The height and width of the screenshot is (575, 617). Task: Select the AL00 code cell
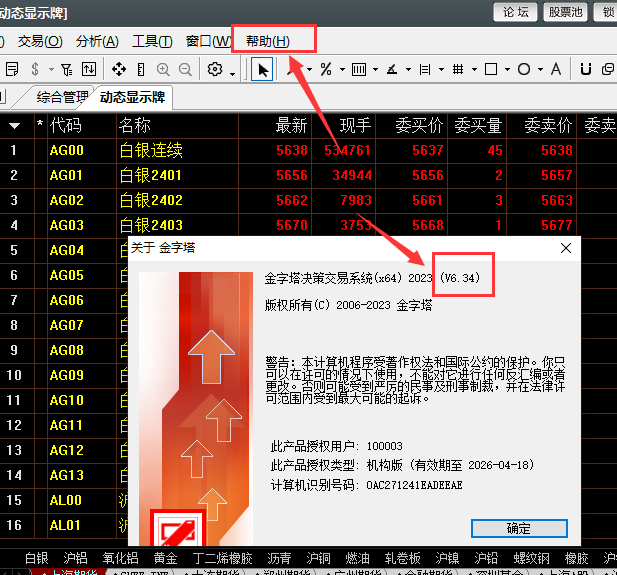tap(65, 500)
